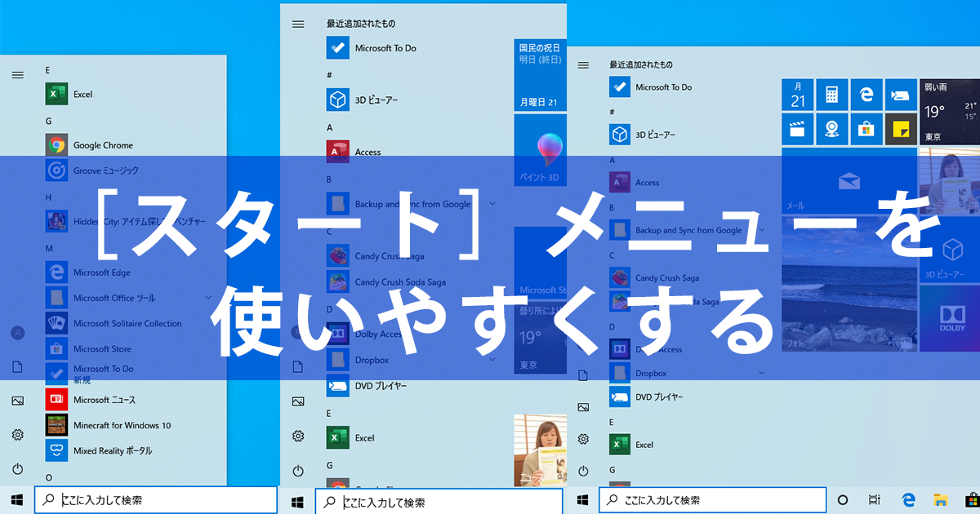Open hamburger menu in the middle Start menu
This screenshot has height=514, width=980.
tap(298, 24)
